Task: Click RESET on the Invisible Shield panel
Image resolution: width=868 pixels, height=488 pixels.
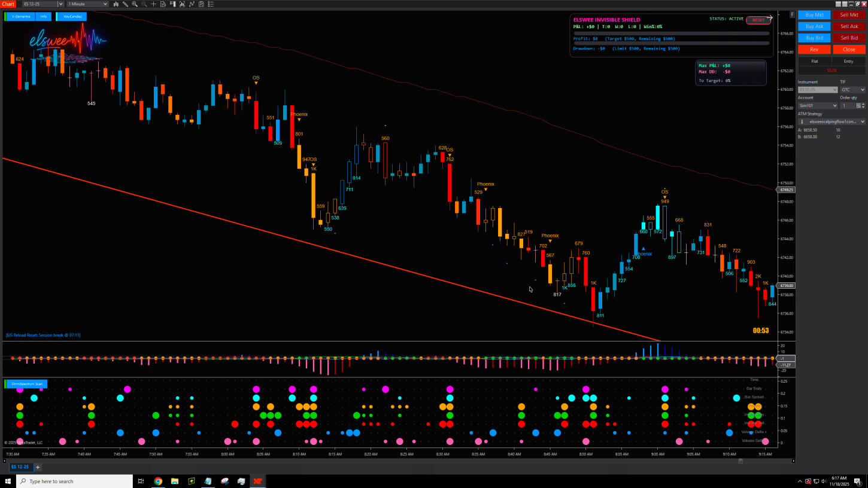Action: [x=758, y=20]
